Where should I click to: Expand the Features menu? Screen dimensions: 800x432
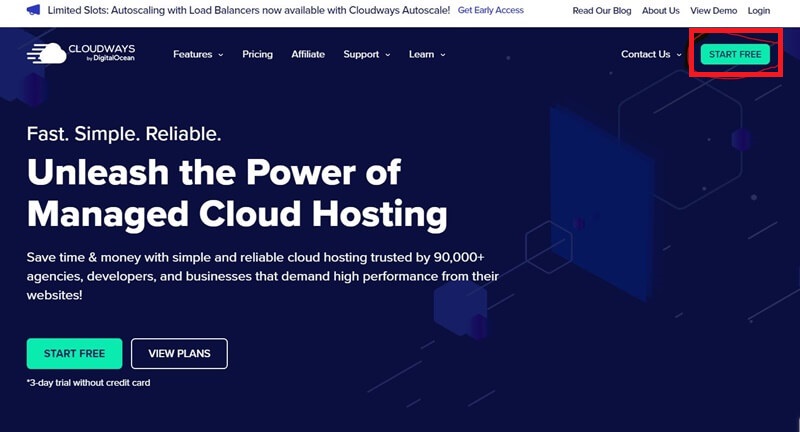coord(198,54)
